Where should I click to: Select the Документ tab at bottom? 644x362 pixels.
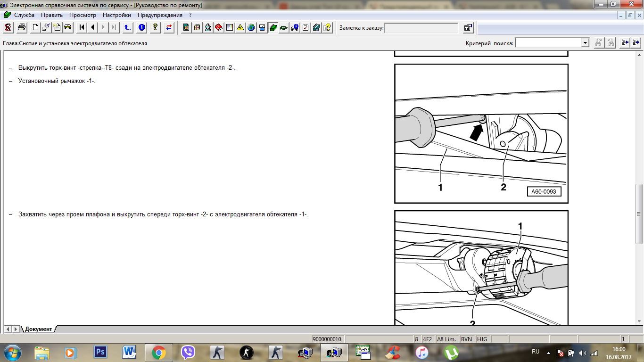38,329
